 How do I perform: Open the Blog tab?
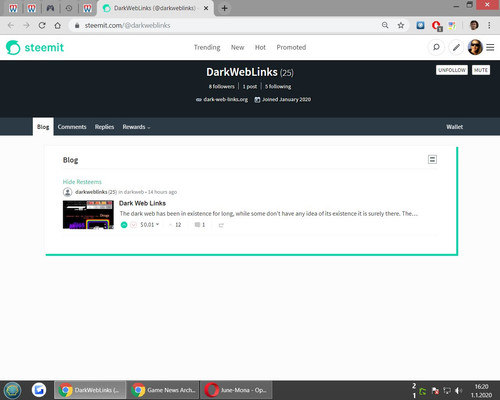click(43, 127)
